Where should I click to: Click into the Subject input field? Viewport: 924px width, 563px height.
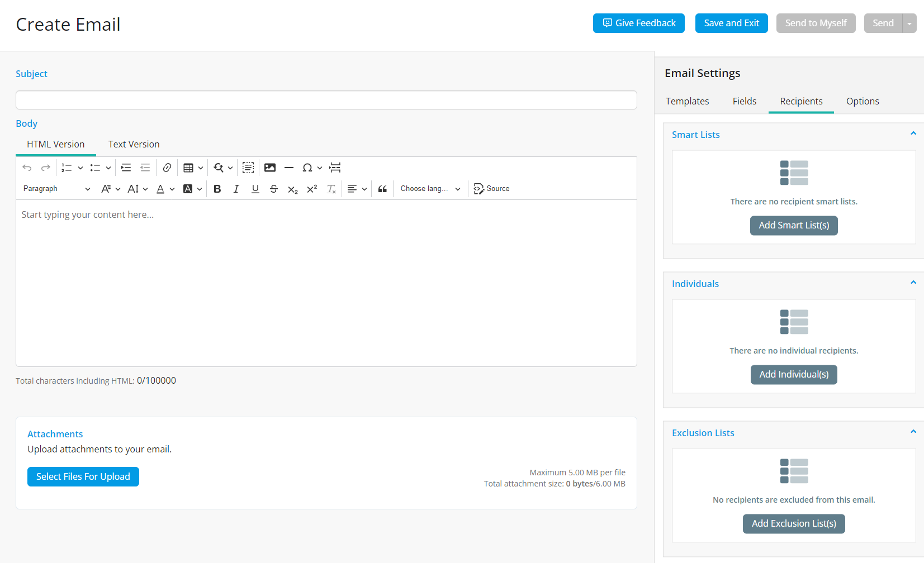[326, 100]
